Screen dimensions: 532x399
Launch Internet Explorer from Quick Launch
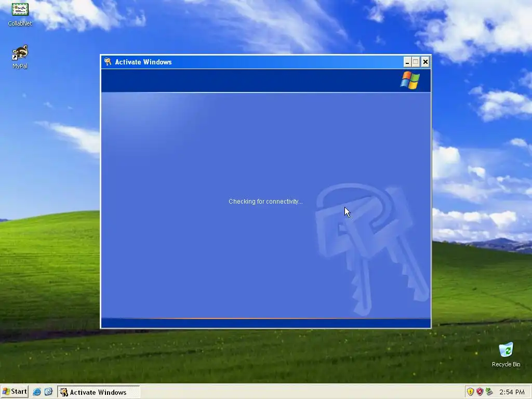coord(37,392)
